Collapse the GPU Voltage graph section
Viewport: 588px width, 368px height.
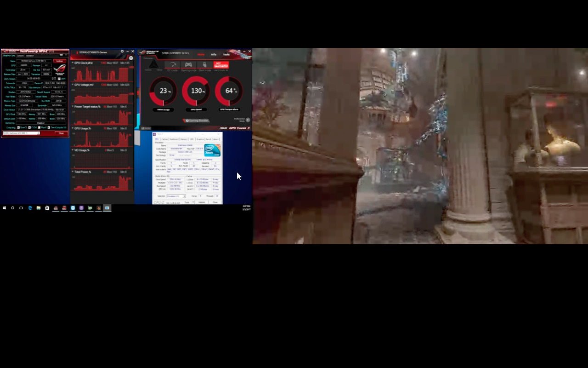point(73,85)
